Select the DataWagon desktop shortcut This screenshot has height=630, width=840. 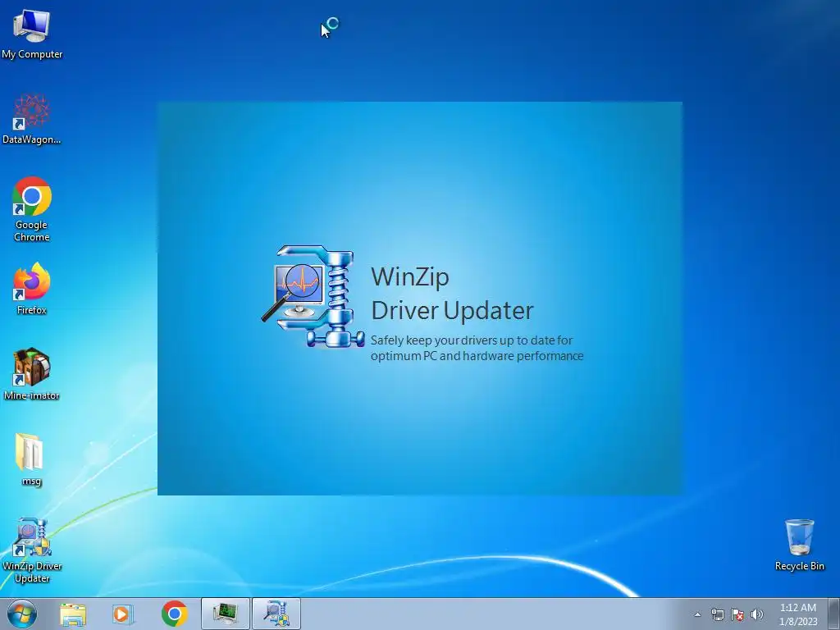pos(32,119)
